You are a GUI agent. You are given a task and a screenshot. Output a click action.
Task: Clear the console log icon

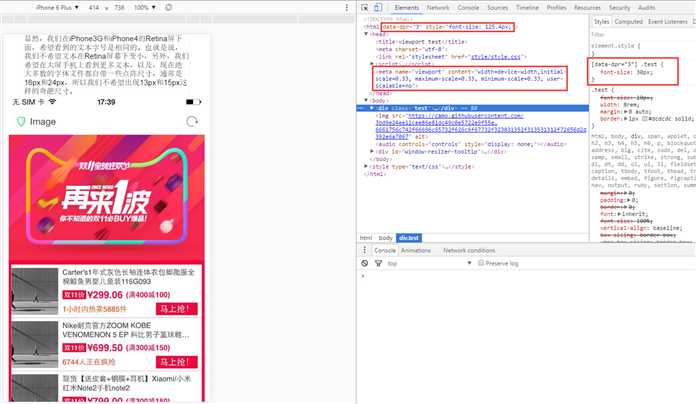pos(364,263)
